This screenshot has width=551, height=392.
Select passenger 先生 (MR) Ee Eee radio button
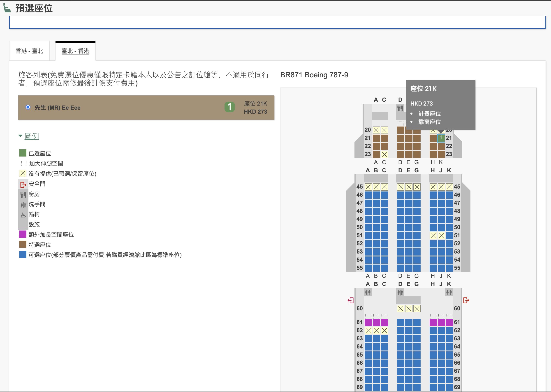pyautogui.click(x=28, y=107)
